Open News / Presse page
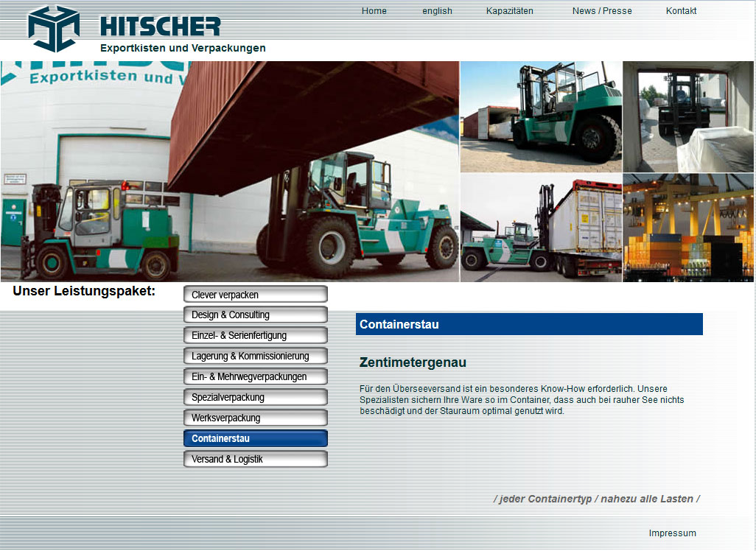The image size is (756, 551). click(x=602, y=10)
